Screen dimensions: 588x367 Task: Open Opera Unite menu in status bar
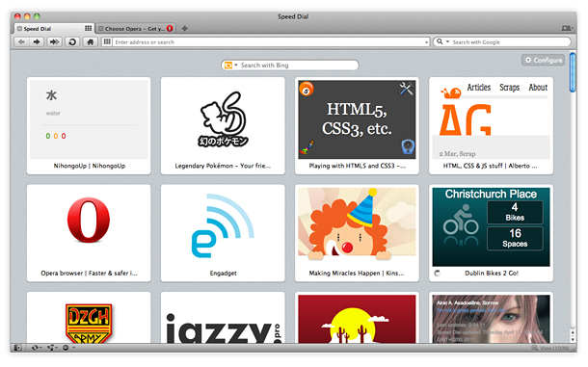[52, 348]
